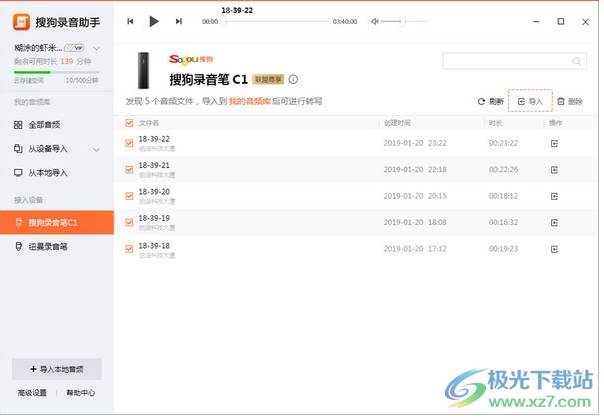604x418 pixels.
Task: Select 搜狗录音笔C1 device
Action: (x=57, y=223)
